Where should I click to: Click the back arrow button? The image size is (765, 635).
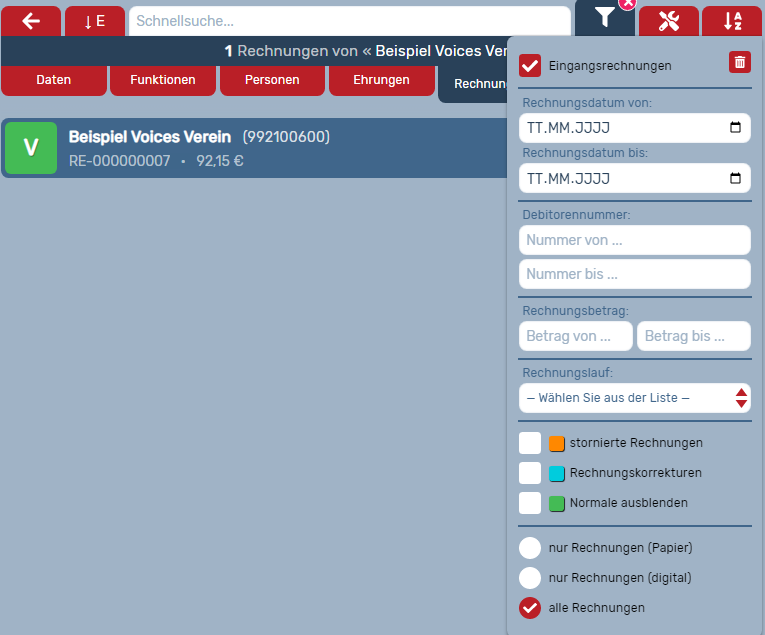click(31, 21)
